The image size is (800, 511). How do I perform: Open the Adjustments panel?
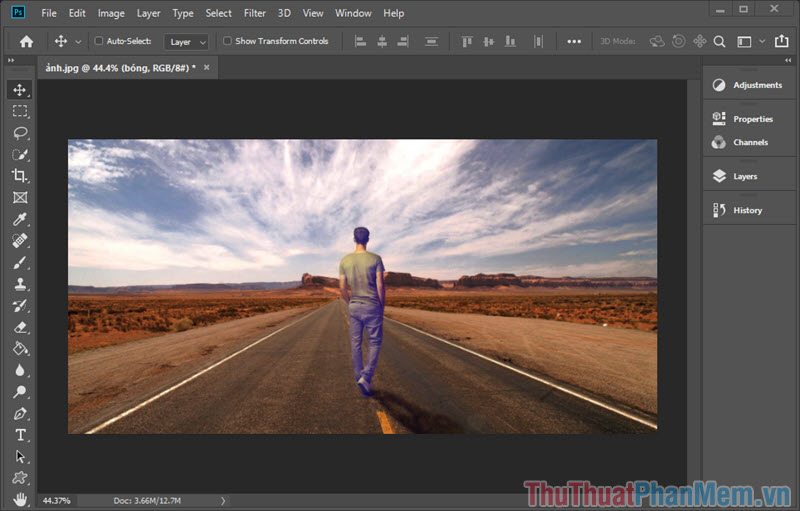749,85
